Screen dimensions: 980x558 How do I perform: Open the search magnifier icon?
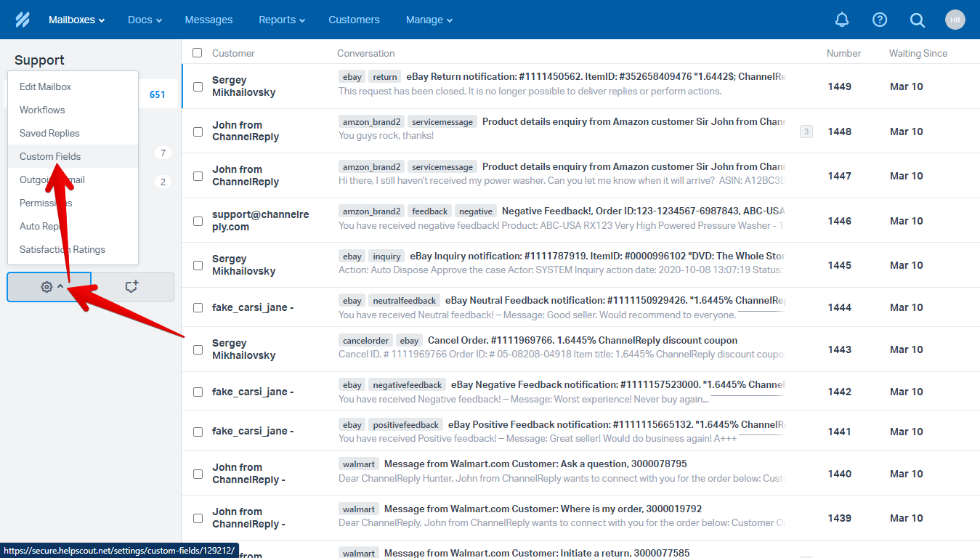coord(918,20)
